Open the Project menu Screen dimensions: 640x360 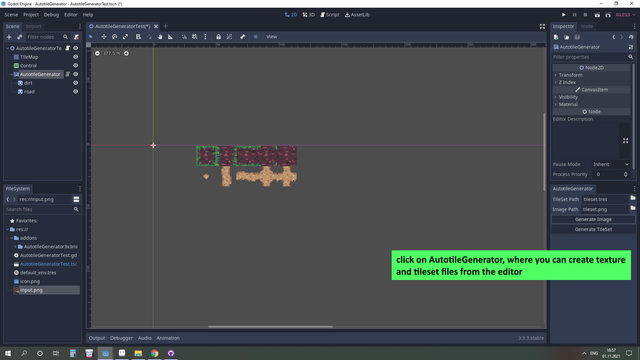pyautogui.click(x=31, y=15)
